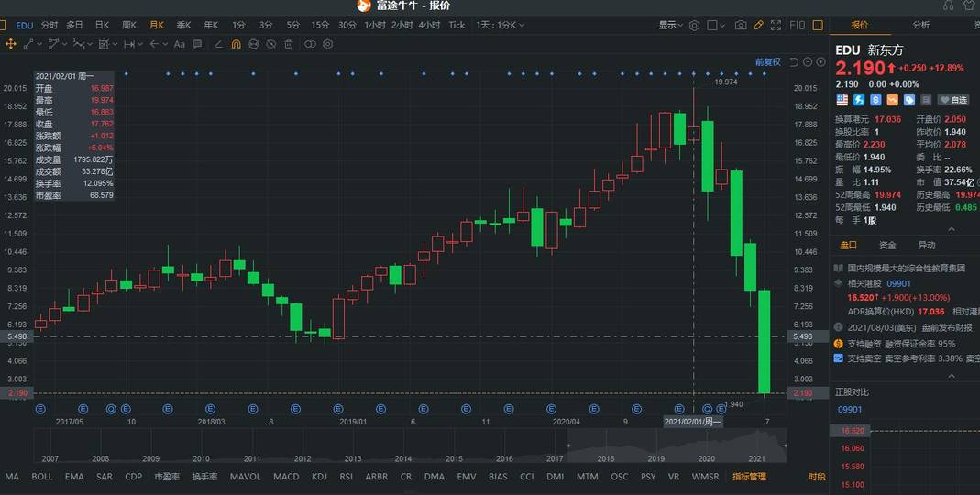Switch to 异动 abnormal moves tab
Image resolution: width=980 pixels, height=495 pixels.
[927, 245]
